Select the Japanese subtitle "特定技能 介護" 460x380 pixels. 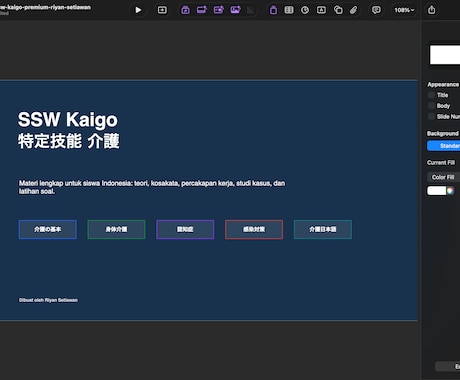click(x=69, y=141)
